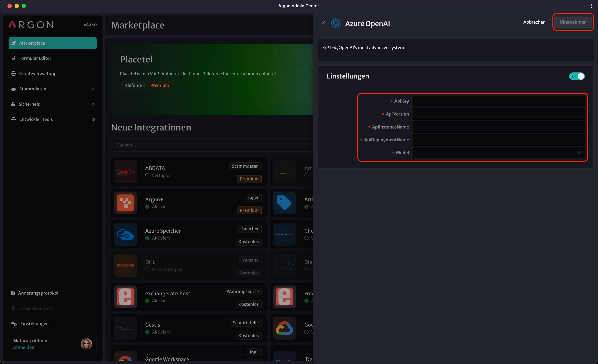This screenshot has height=364, width=598.
Task: Open Einstellungen in the sidebar
Action: coord(53,323)
